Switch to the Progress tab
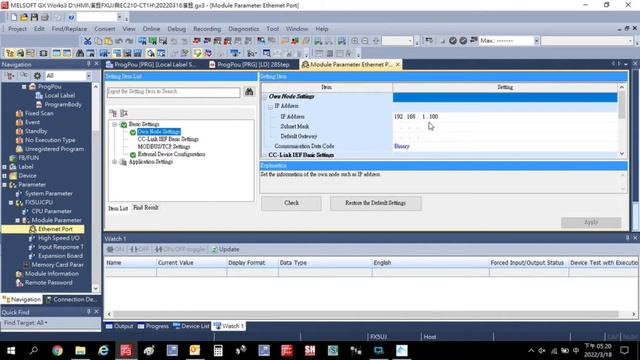This screenshot has width=640, height=360. 153,326
